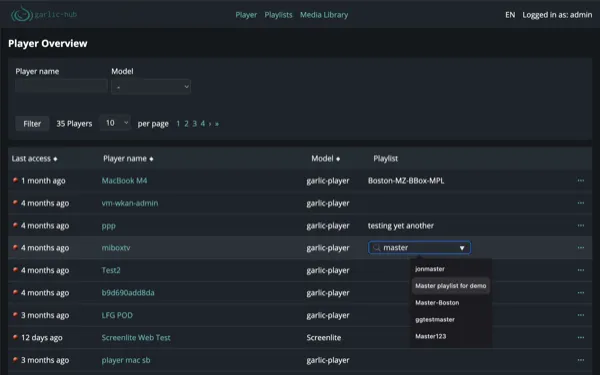
Task: Open actions menu for MacBook M4 row
Action: (x=580, y=180)
